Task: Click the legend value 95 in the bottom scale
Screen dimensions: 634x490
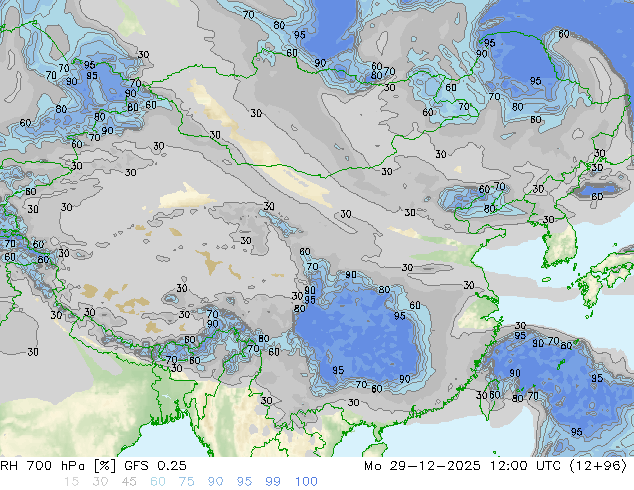Action: pyautogui.click(x=244, y=482)
